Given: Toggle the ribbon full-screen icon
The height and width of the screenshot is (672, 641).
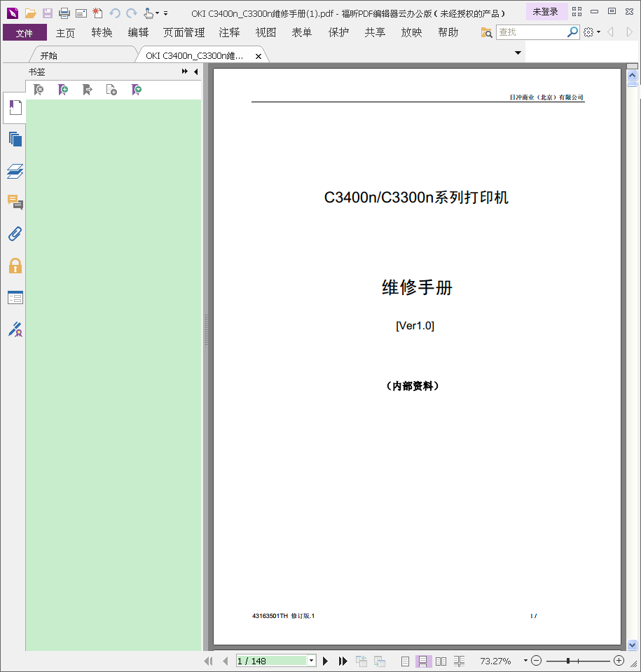Looking at the screenshot, I should click(x=577, y=12).
